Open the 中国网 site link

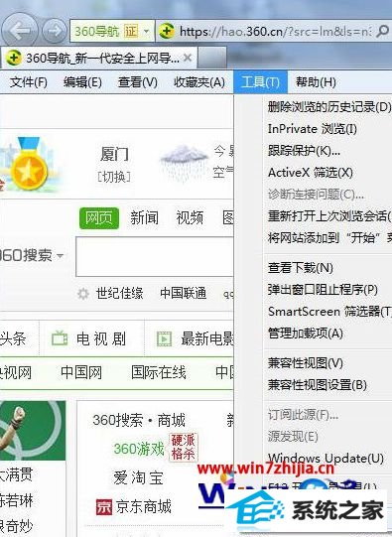pyautogui.click(x=81, y=372)
